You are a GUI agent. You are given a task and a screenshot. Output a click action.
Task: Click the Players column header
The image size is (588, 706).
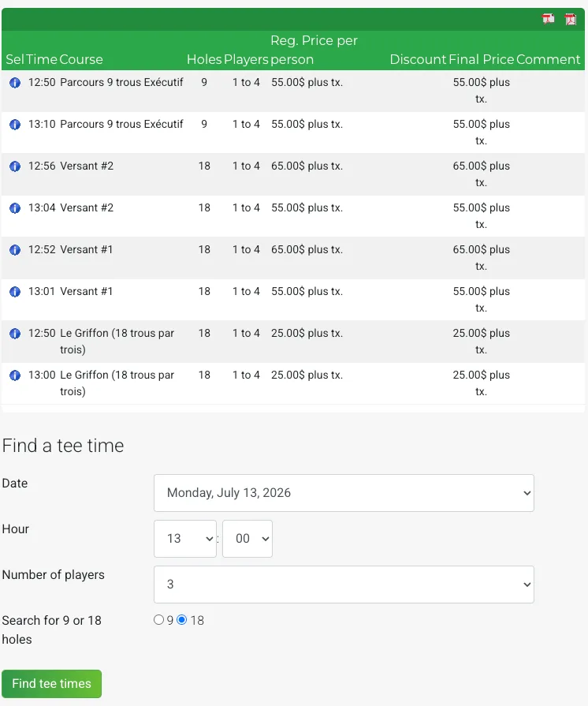click(246, 59)
